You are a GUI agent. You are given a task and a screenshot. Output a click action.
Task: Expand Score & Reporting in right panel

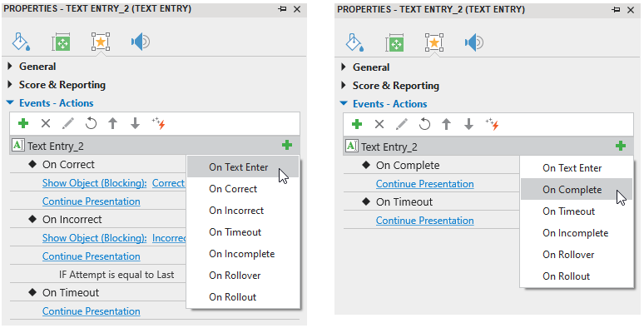[x=344, y=86]
